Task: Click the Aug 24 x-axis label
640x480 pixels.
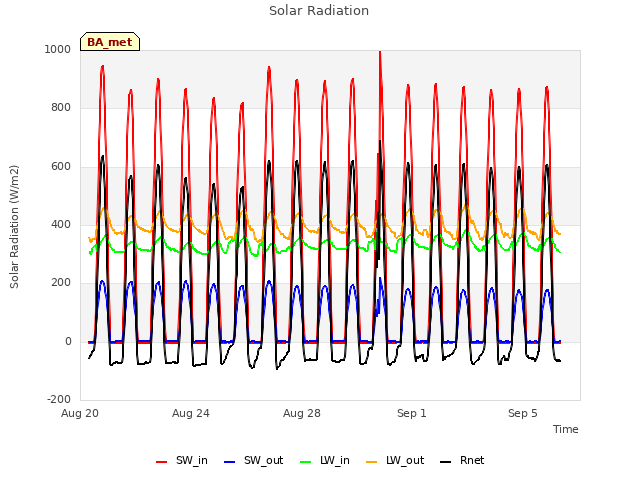Action: point(191,413)
